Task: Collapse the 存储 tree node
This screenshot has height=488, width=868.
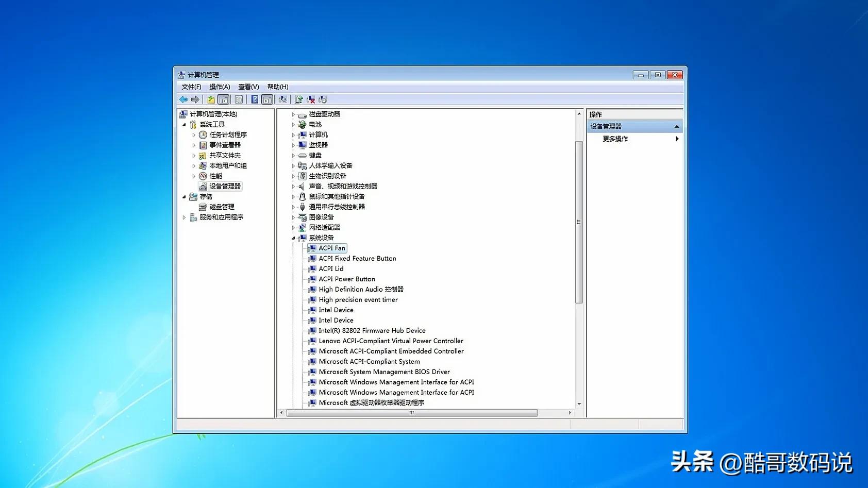Action: [184, 197]
